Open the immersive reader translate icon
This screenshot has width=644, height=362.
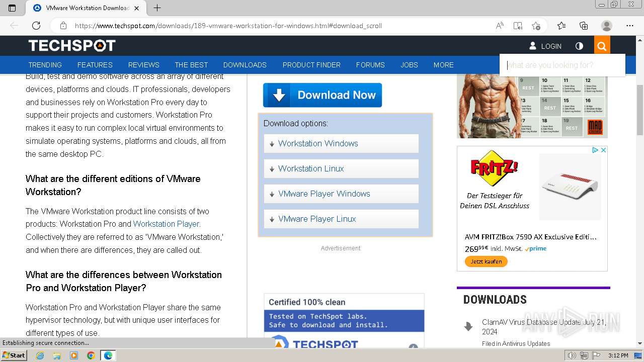pos(518,26)
